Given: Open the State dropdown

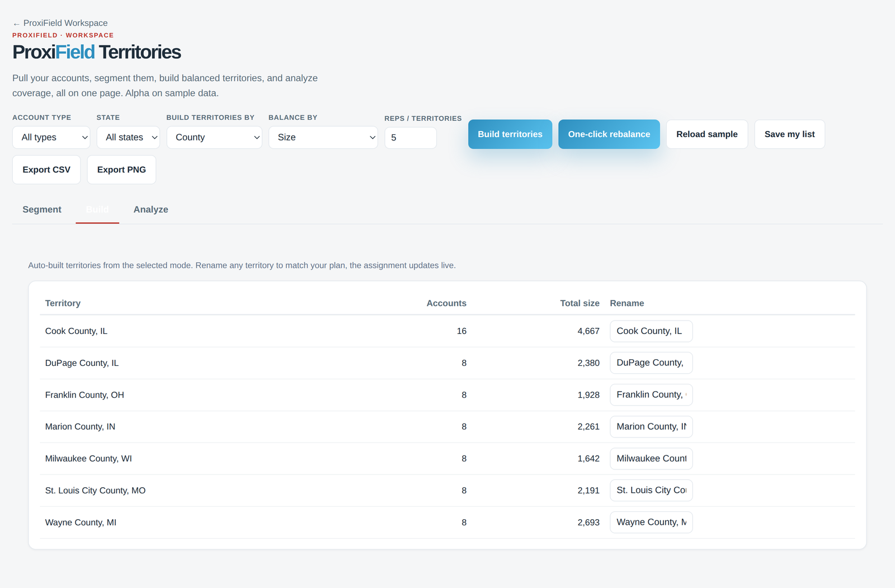Looking at the screenshot, I should [x=128, y=138].
